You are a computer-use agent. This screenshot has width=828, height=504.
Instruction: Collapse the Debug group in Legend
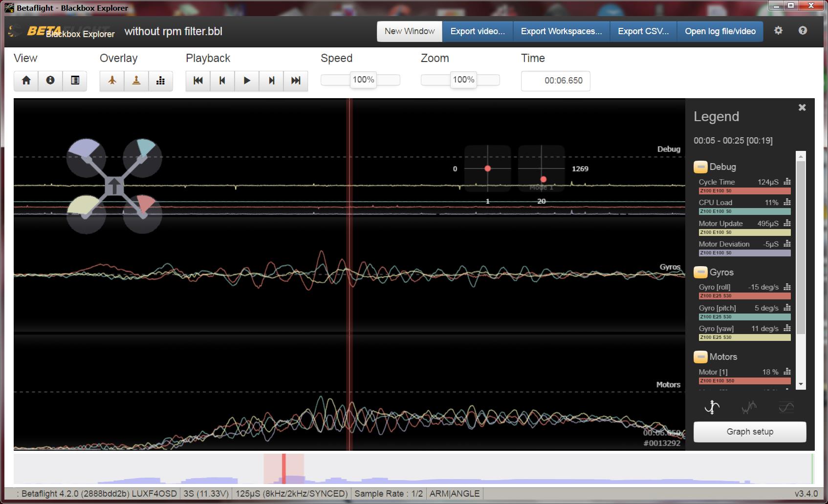[700, 167]
